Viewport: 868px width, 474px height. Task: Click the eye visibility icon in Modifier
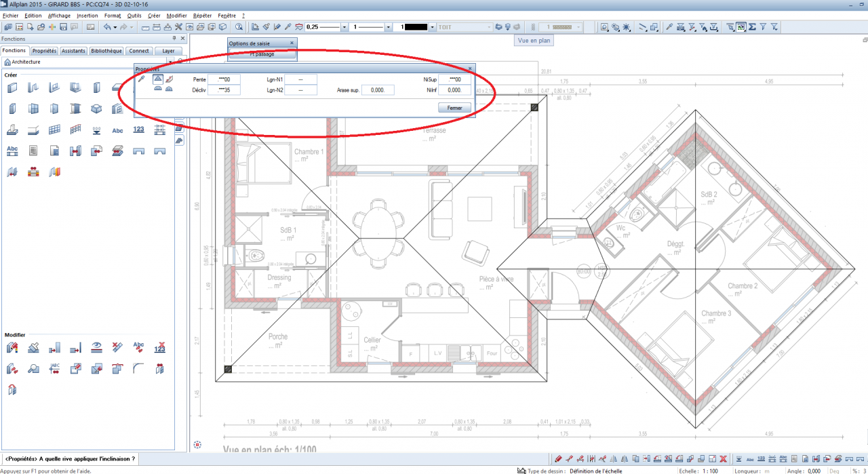tap(96, 348)
